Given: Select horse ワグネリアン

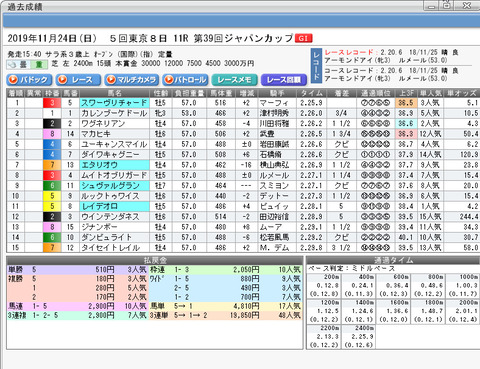Looking at the screenshot, I should tap(114, 124).
